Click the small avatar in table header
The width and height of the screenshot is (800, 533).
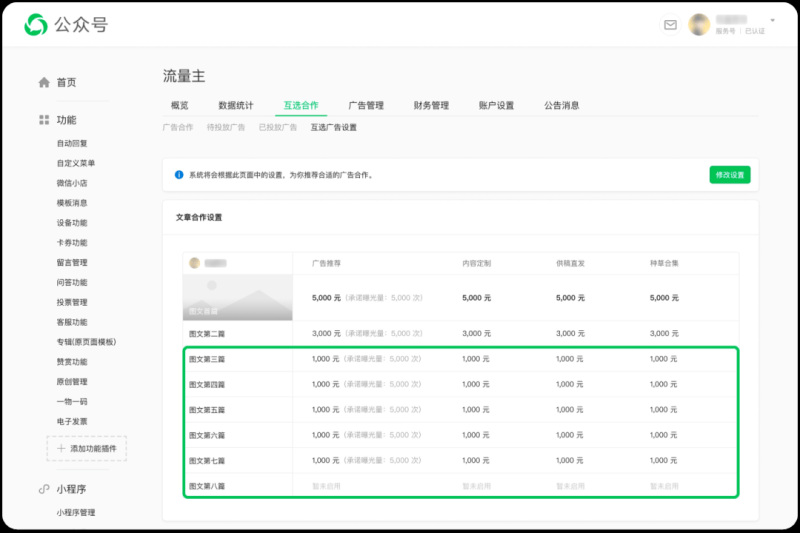point(194,263)
